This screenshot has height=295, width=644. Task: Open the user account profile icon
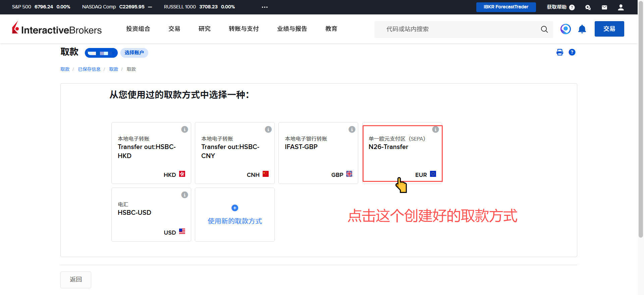coord(621,7)
